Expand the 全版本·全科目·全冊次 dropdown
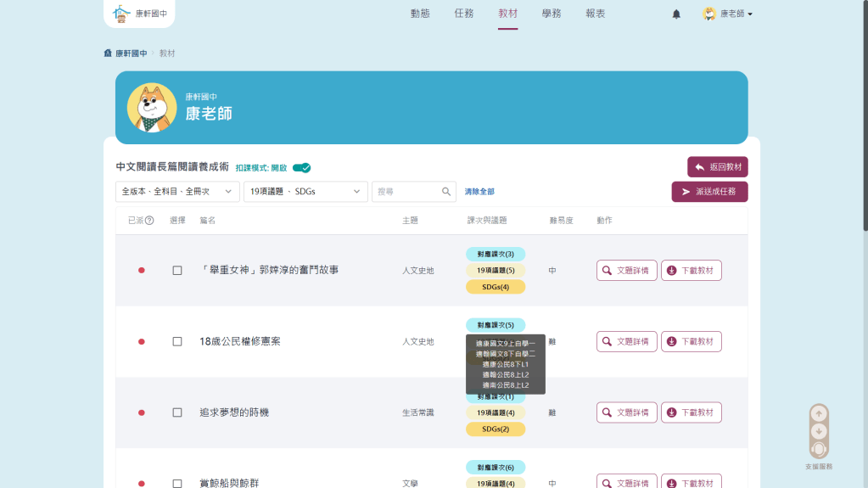This screenshot has width=868, height=488. click(x=177, y=192)
